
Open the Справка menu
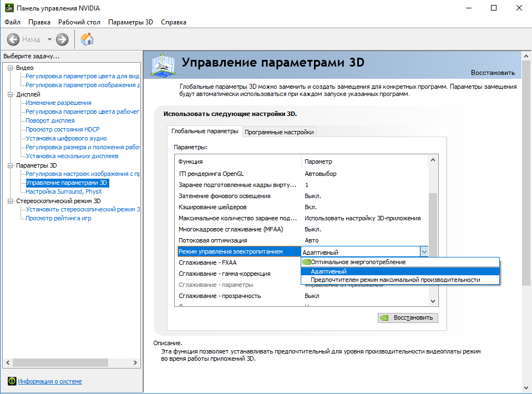click(174, 22)
